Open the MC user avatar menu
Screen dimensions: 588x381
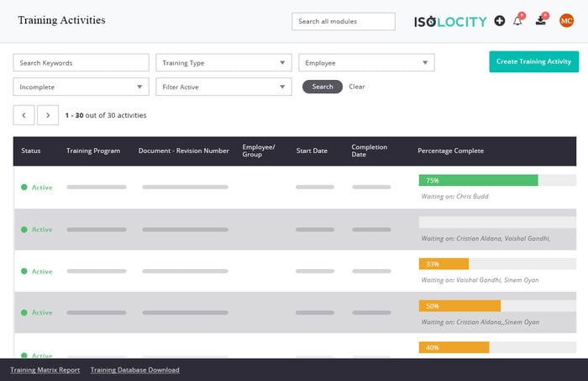coord(566,21)
